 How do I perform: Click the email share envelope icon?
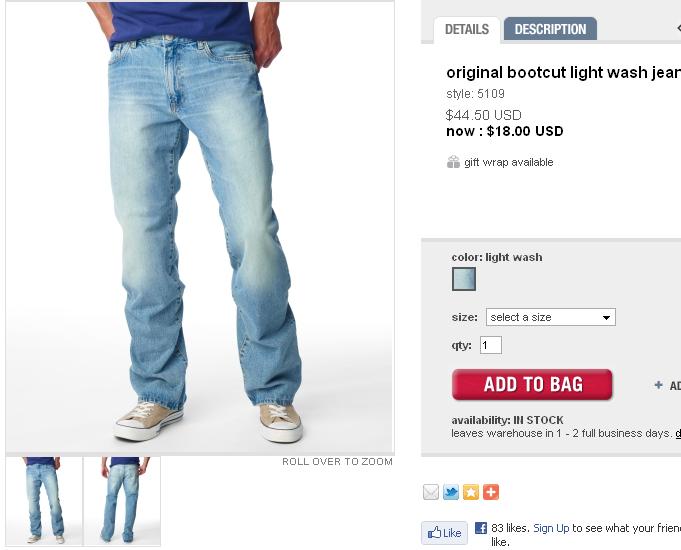[x=430, y=492]
